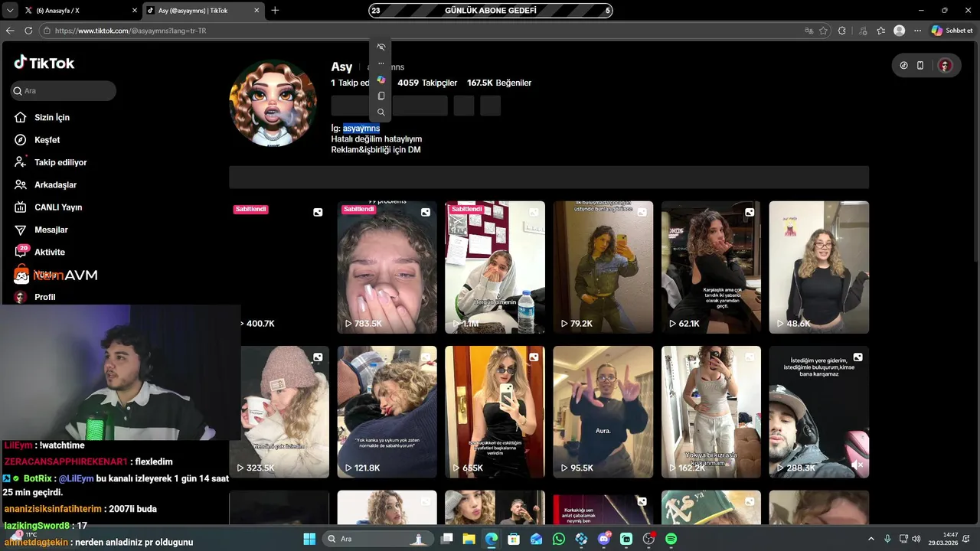This screenshot has width=980, height=551.
Task: Open the three-dots more options in popup
Action: 381,64
